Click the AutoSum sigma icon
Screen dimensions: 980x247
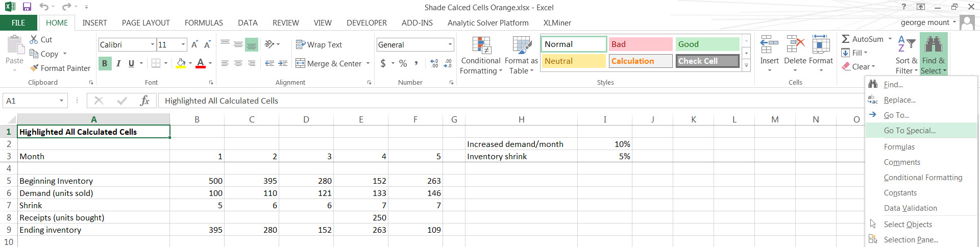pos(846,39)
